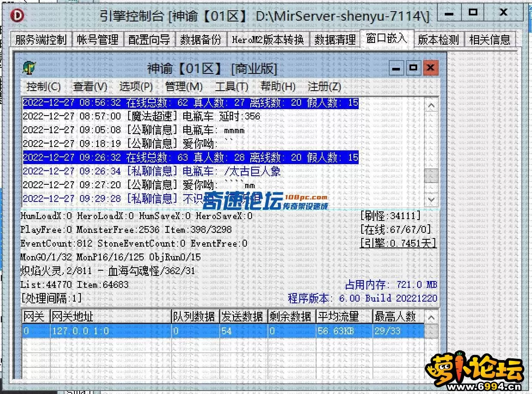The width and height of the screenshot is (532, 394).
Task: Select the 09:05:08 电瓶车: mmmm log line
Action: pos(134,130)
